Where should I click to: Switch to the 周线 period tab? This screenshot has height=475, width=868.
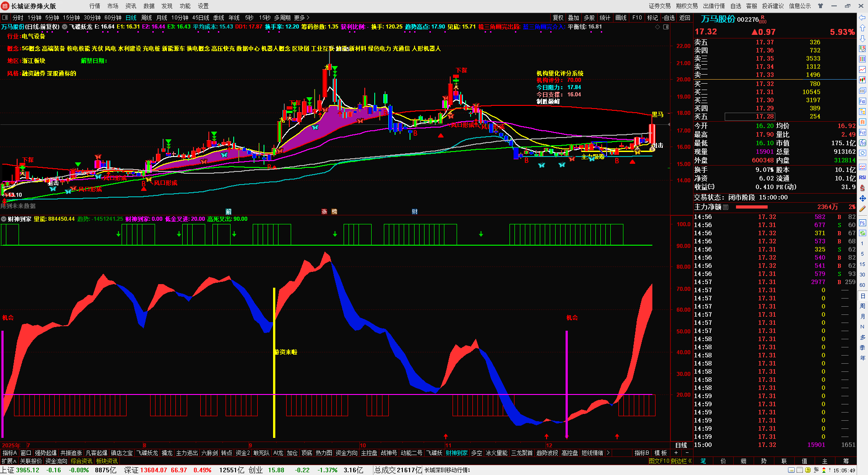[x=146, y=18]
